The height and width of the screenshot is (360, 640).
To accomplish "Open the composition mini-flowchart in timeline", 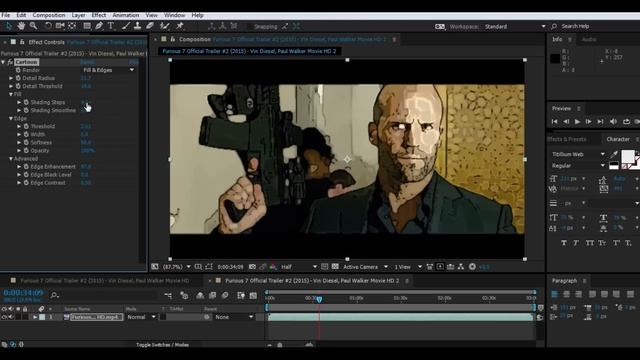I will click(168, 295).
